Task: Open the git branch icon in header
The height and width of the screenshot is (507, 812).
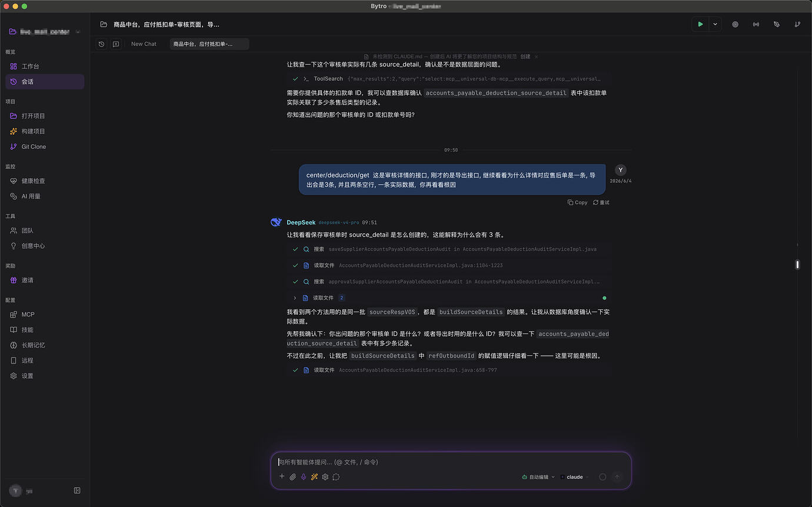Action: tap(797, 24)
